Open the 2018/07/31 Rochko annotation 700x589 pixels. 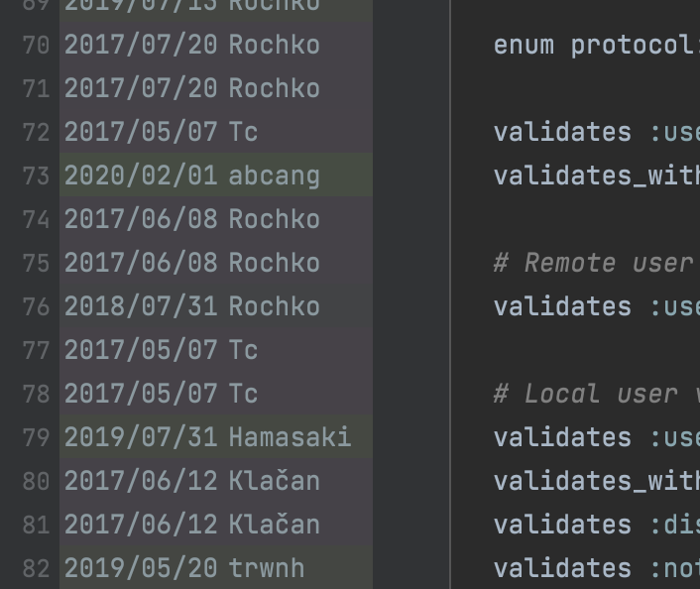(216, 305)
